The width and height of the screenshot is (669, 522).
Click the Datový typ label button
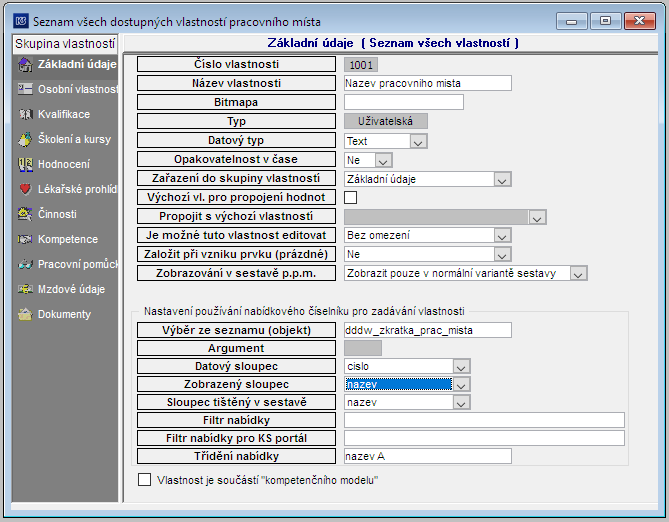point(236,140)
